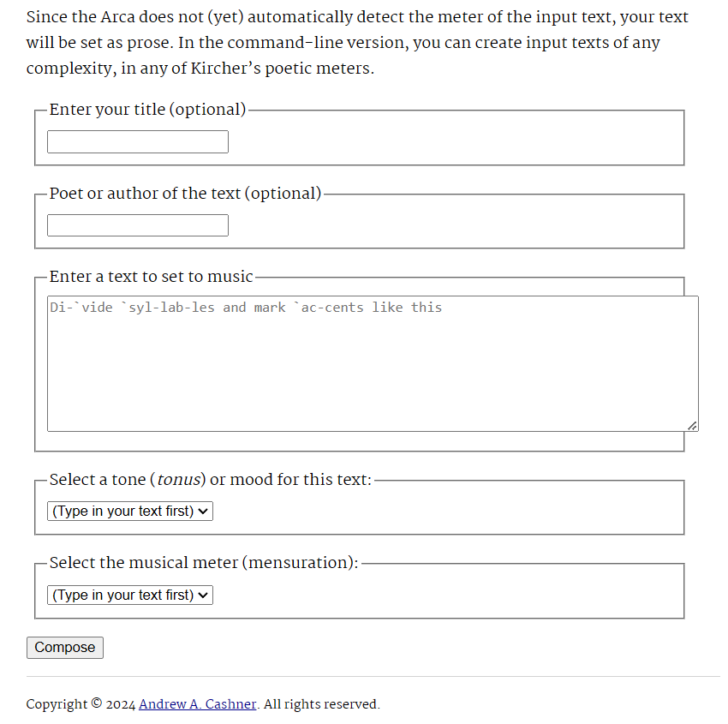The image size is (728, 724).
Task: Focus the poet or author text box
Action: pos(137,225)
